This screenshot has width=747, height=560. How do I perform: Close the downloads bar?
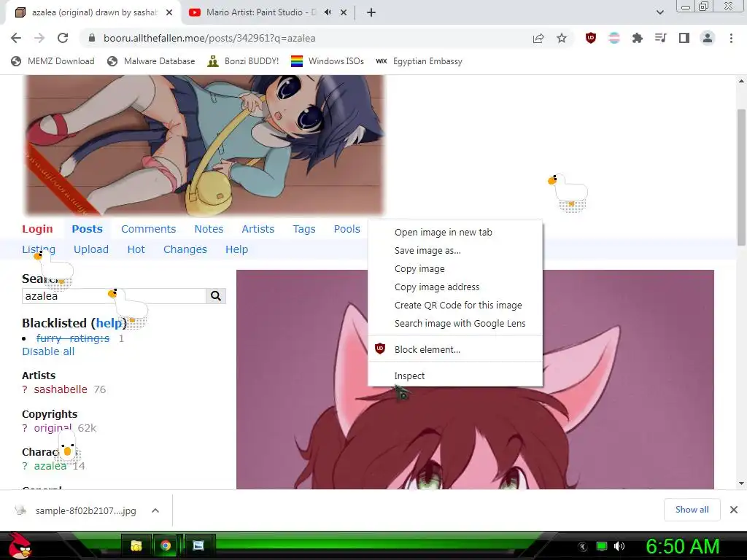734,510
